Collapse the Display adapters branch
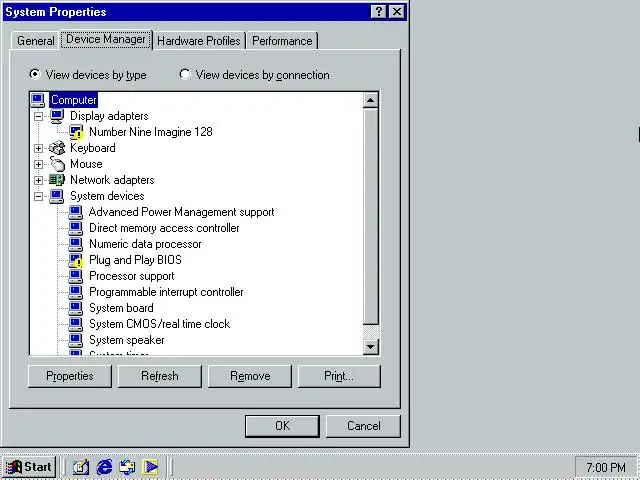Image resolution: width=640 pixels, height=480 pixels. [x=38, y=116]
